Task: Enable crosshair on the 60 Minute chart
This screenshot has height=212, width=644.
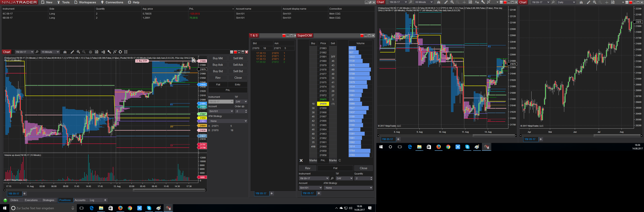Action: coord(464,2)
